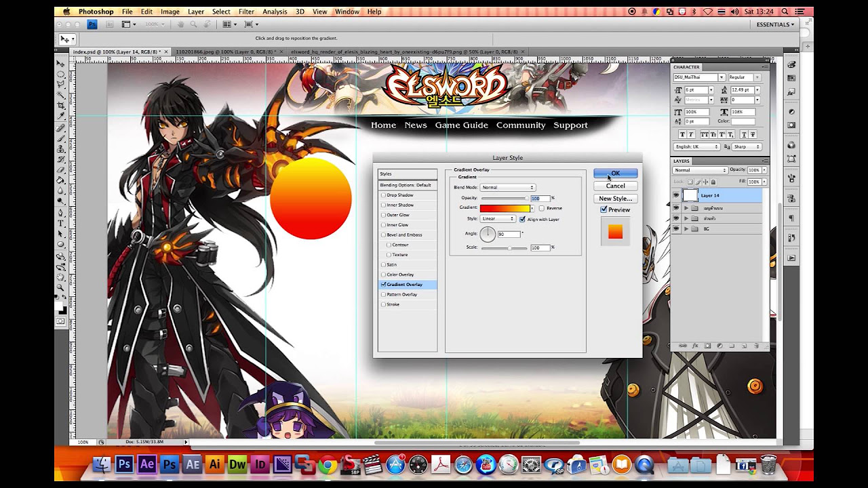868x488 pixels.
Task: Click the layer style fx icon in Layers panel
Action: click(695, 346)
